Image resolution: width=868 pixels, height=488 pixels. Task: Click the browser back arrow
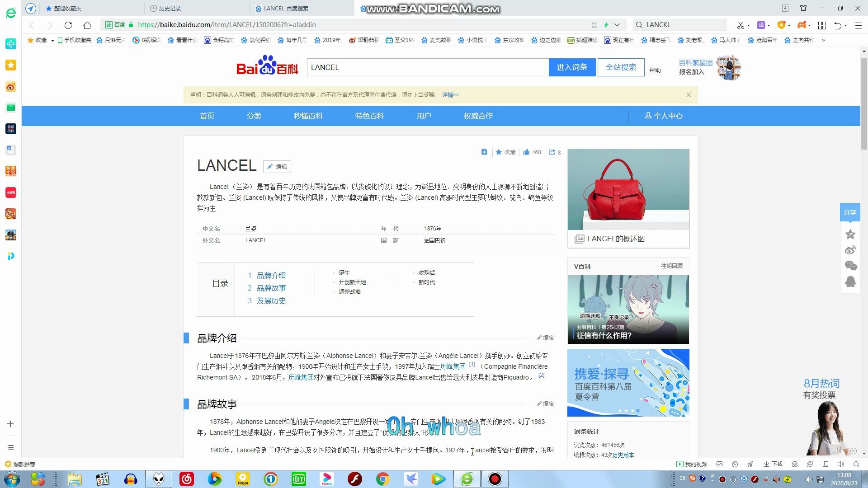32,25
